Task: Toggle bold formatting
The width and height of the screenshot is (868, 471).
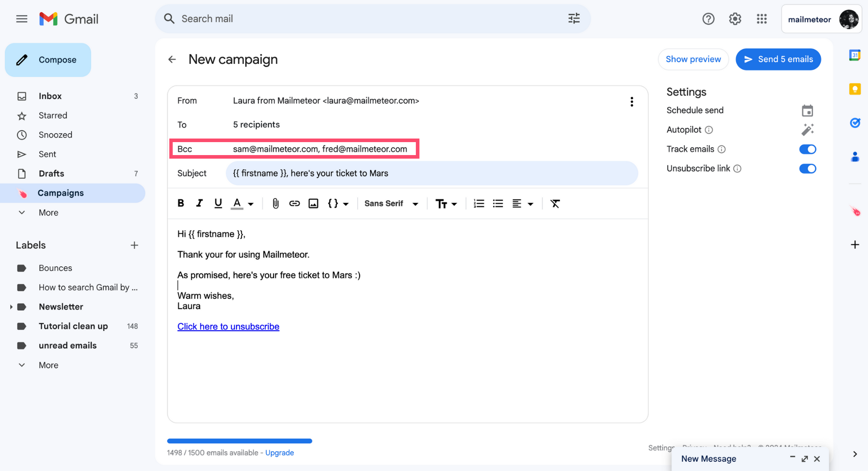Action: coord(181,203)
